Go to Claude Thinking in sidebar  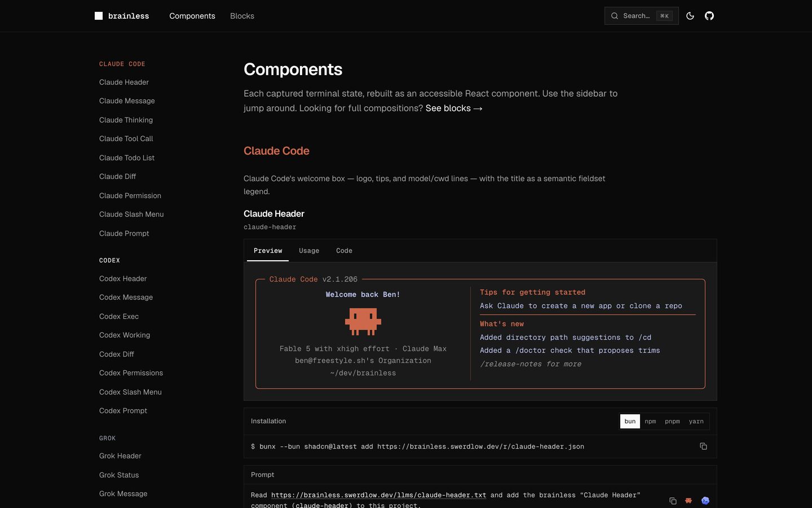(126, 120)
